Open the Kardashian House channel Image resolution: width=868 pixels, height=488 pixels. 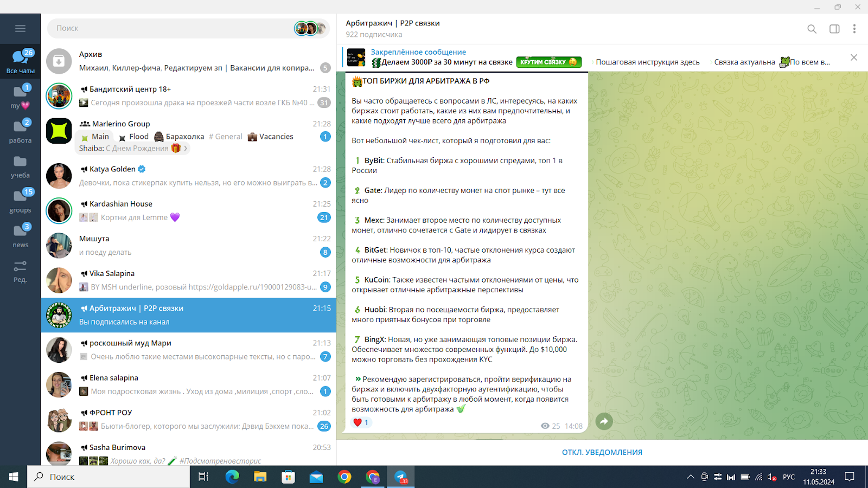point(188,210)
